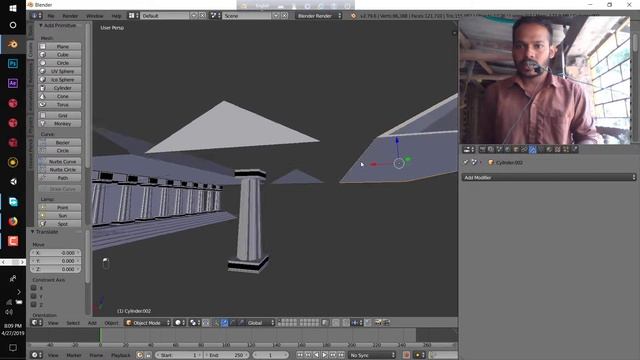
Task: Open the Global orientation dropdown
Action: 260,322
